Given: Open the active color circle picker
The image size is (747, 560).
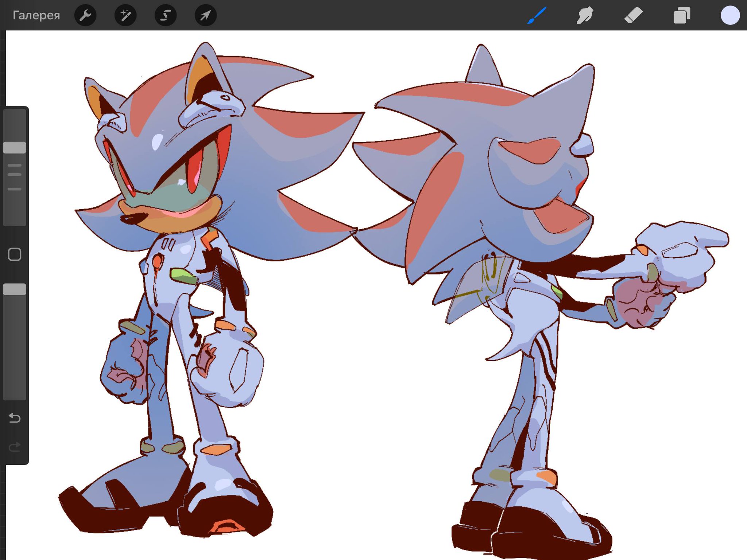Looking at the screenshot, I should pos(730,15).
